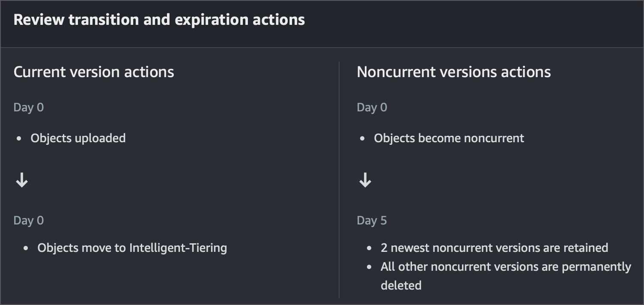This screenshot has height=305, width=644.
Task: Click the second Day 0 label in the Current version column
Action: point(29,221)
